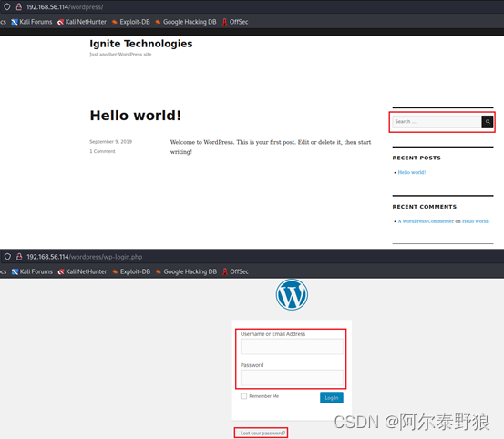
Task: Open Exploit-DB bookmark in the lower browser
Action: [x=131, y=271]
